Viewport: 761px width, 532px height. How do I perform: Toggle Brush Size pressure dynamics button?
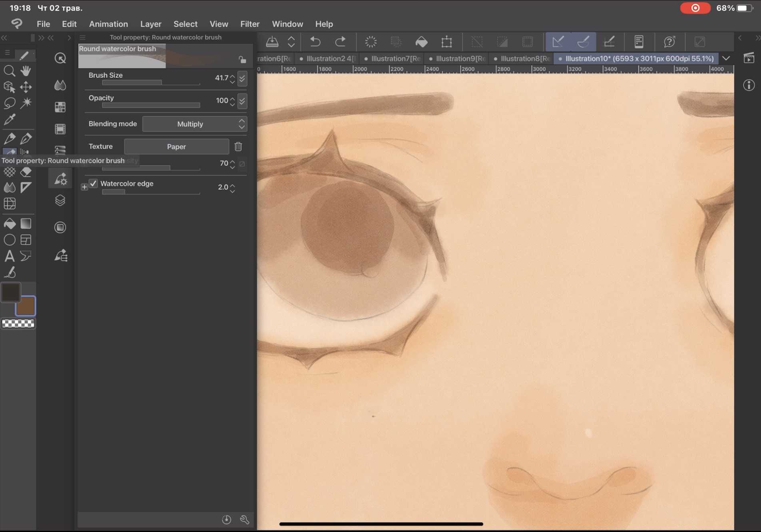click(x=242, y=78)
